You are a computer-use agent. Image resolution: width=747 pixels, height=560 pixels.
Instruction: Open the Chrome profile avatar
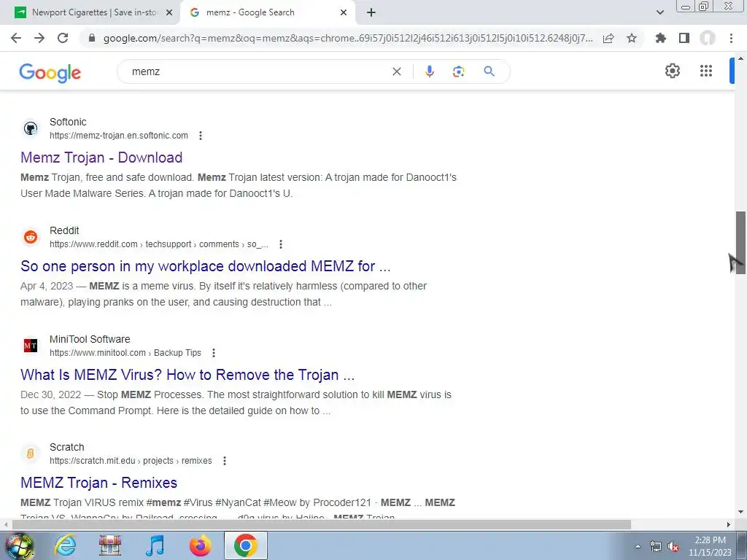click(708, 38)
